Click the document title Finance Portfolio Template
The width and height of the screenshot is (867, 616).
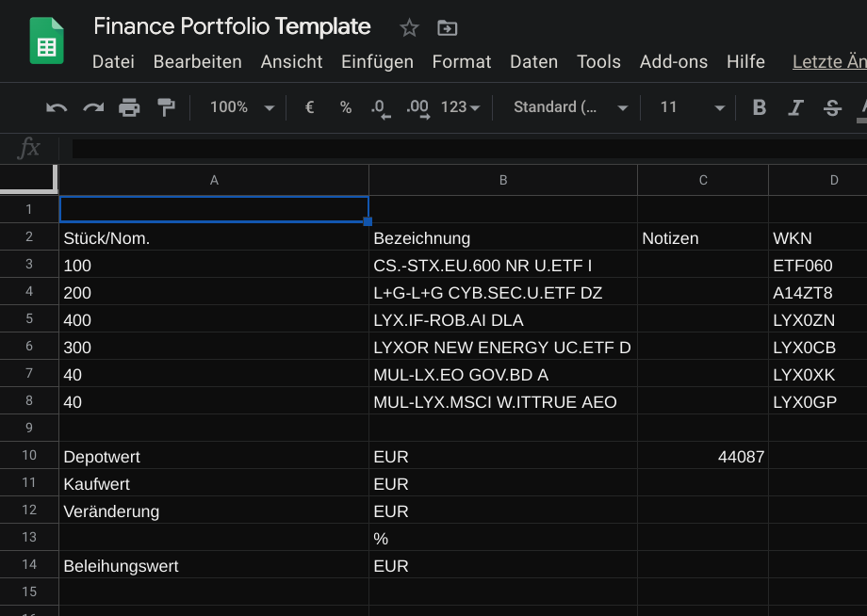232,26
